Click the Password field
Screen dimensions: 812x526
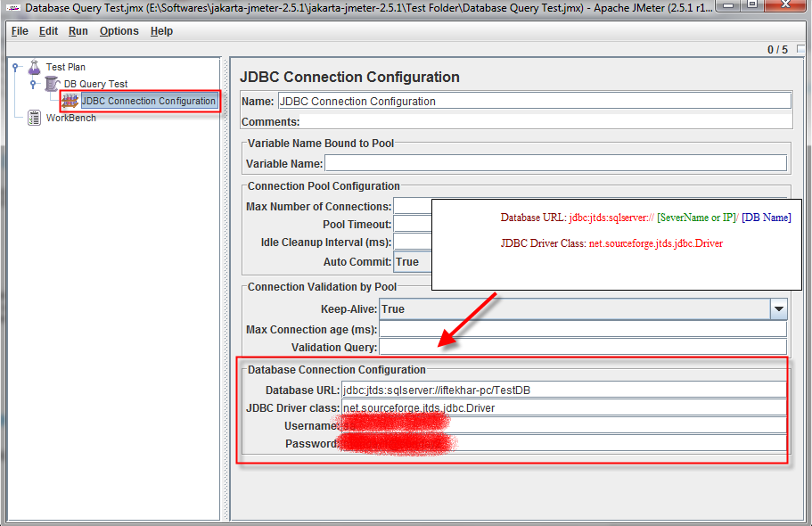coord(564,444)
